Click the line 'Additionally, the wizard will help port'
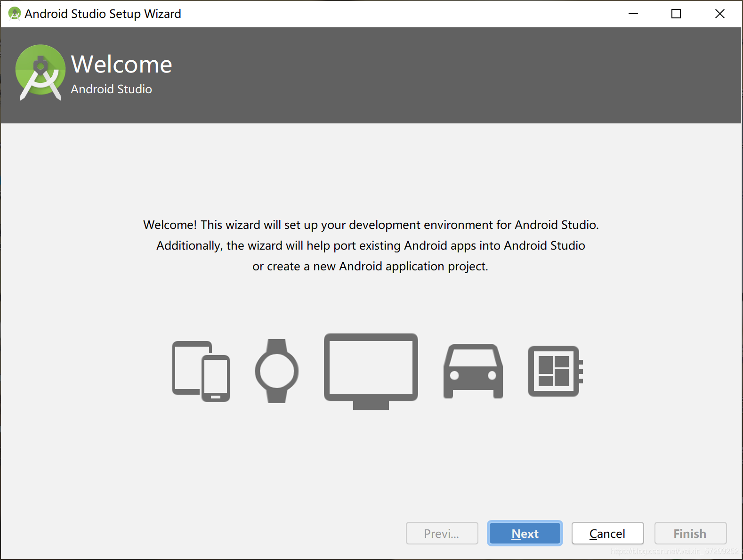 pos(371,245)
